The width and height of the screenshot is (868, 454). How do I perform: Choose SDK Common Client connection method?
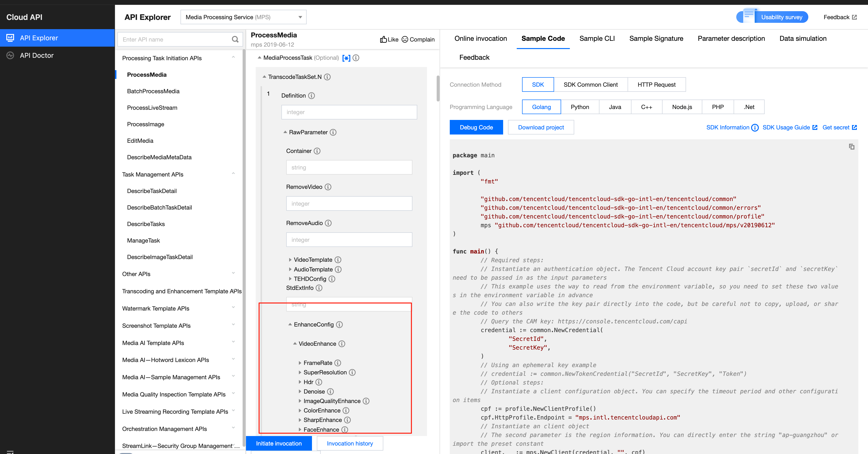[590, 85]
